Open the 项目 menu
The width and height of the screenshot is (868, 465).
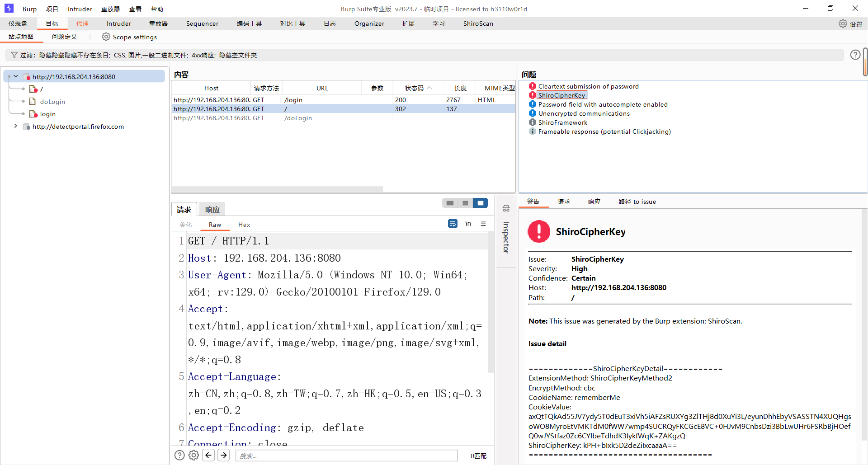(x=52, y=9)
